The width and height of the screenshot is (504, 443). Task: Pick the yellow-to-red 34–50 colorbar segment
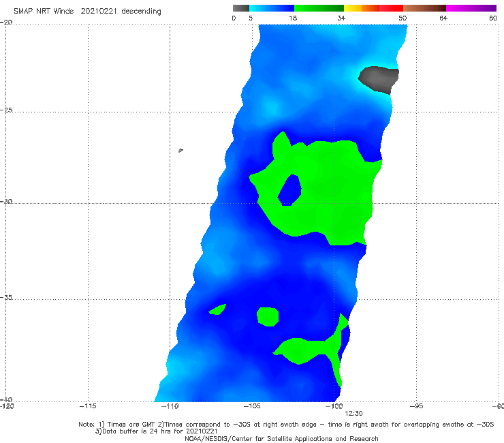[x=373, y=8]
